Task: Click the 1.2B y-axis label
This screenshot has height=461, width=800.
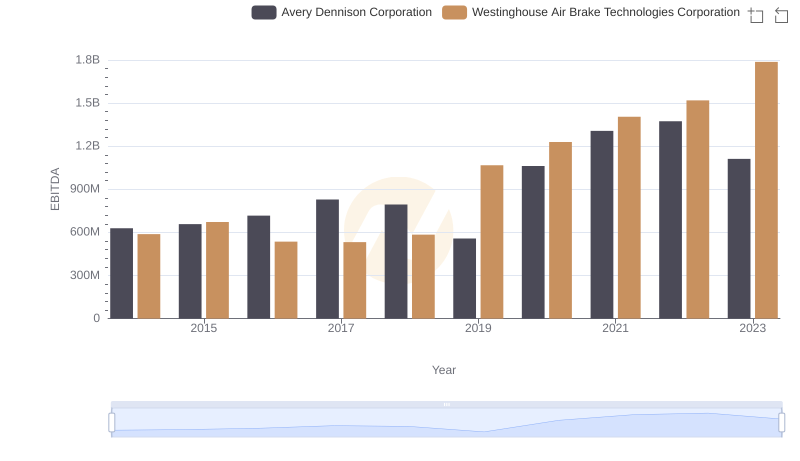Action: coord(88,146)
